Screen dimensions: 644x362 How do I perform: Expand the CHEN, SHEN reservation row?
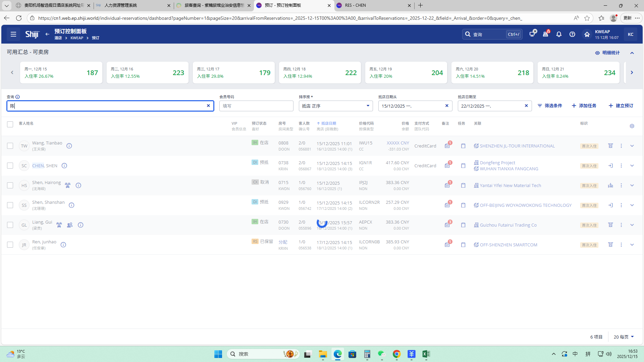point(632,166)
